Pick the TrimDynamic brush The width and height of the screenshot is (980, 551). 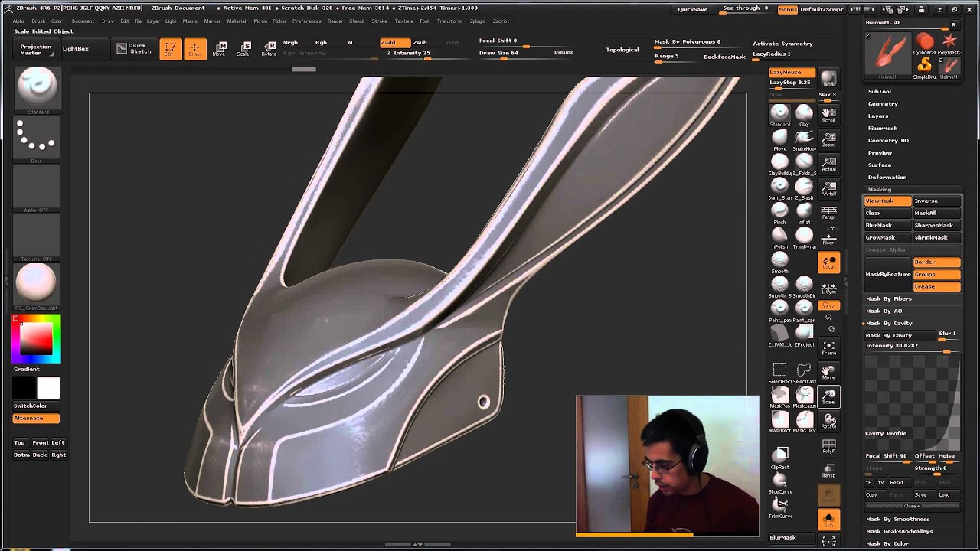(x=804, y=236)
